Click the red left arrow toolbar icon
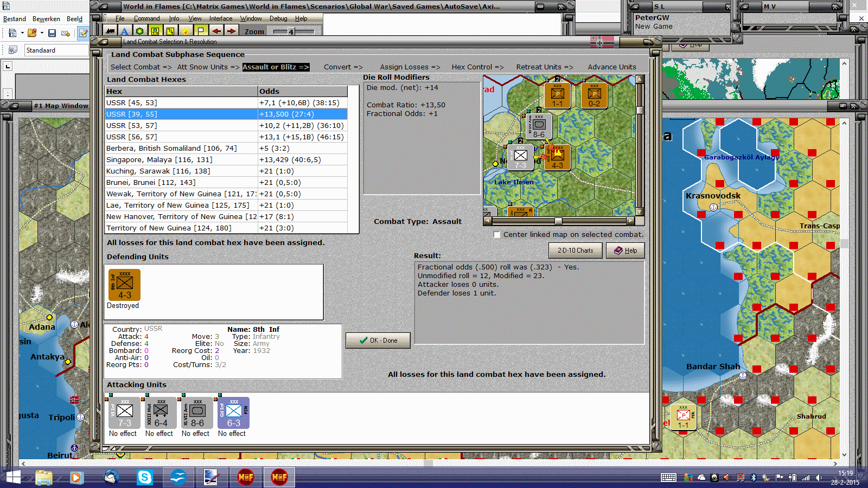Screen dimensions: 868x488 pyautogui.click(x=216, y=31)
